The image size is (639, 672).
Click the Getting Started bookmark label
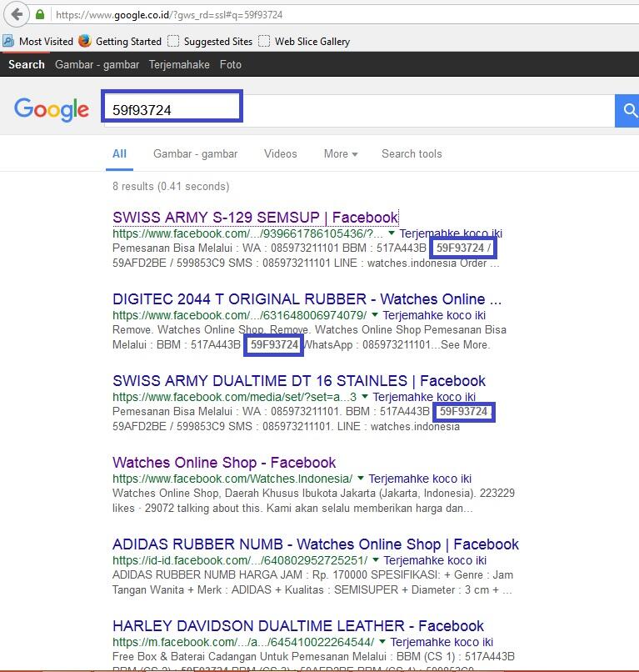point(128,42)
